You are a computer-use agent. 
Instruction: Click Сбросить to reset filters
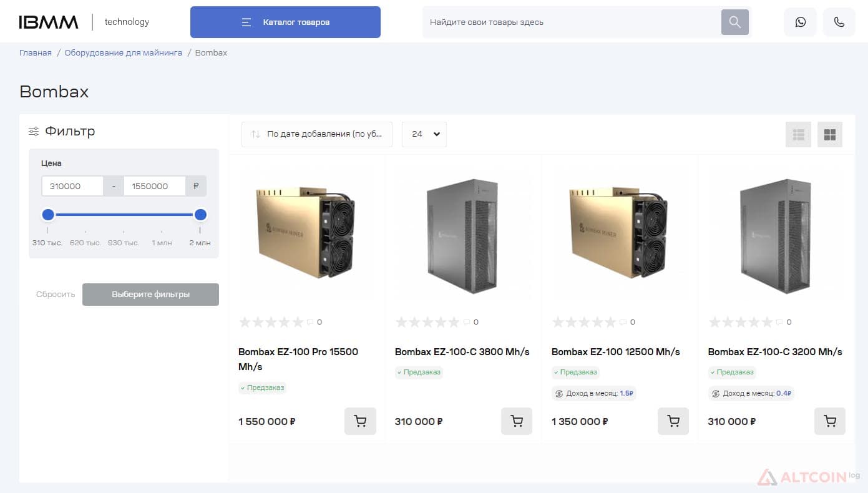(56, 295)
